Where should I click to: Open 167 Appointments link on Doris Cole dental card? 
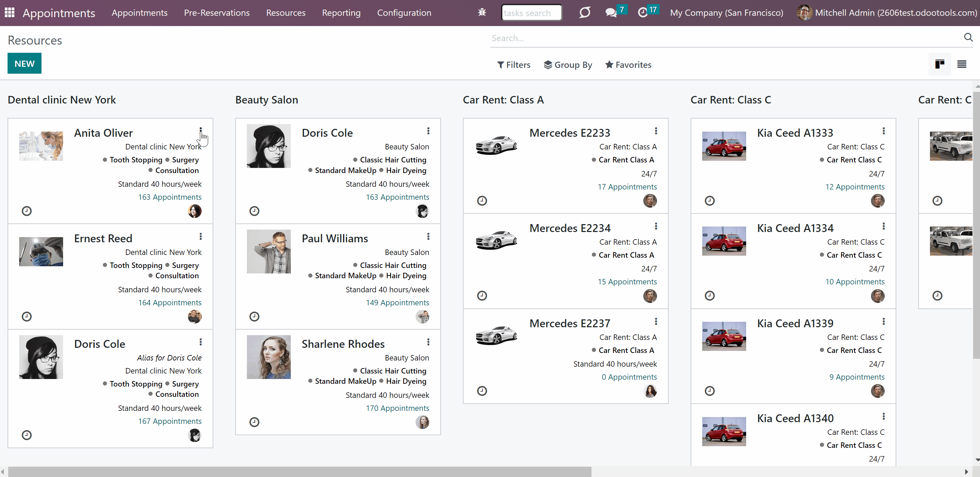tap(170, 421)
